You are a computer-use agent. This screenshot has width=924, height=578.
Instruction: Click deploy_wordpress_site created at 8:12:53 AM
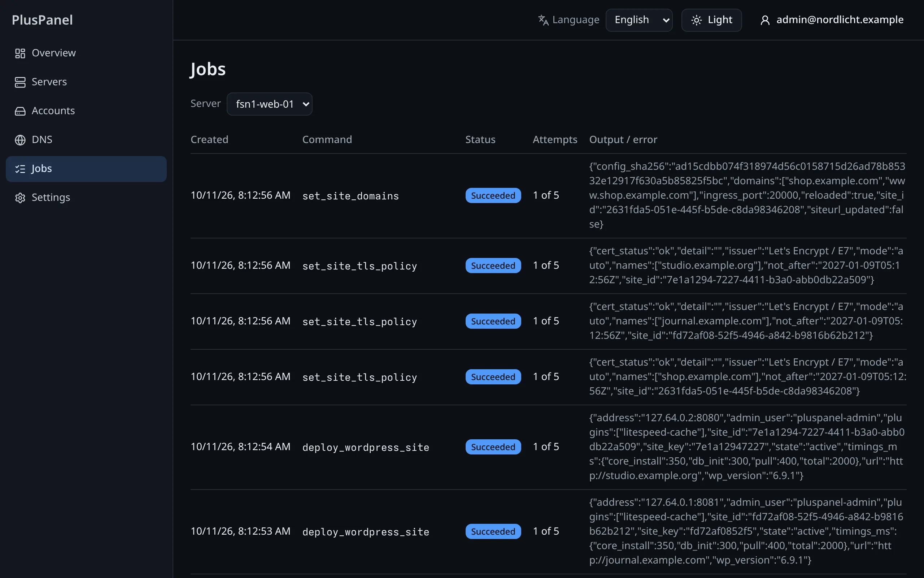click(x=365, y=531)
